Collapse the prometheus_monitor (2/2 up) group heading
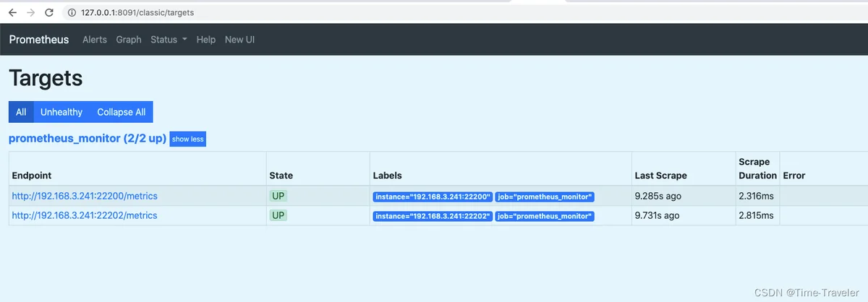Image resolution: width=868 pixels, height=302 pixels. tap(88, 138)
